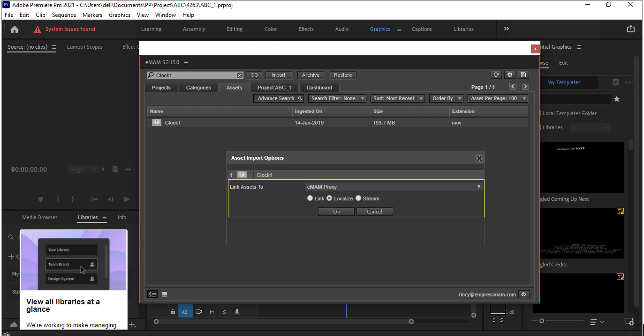Click the Creative Cloud sync icon

click(13, 324)
